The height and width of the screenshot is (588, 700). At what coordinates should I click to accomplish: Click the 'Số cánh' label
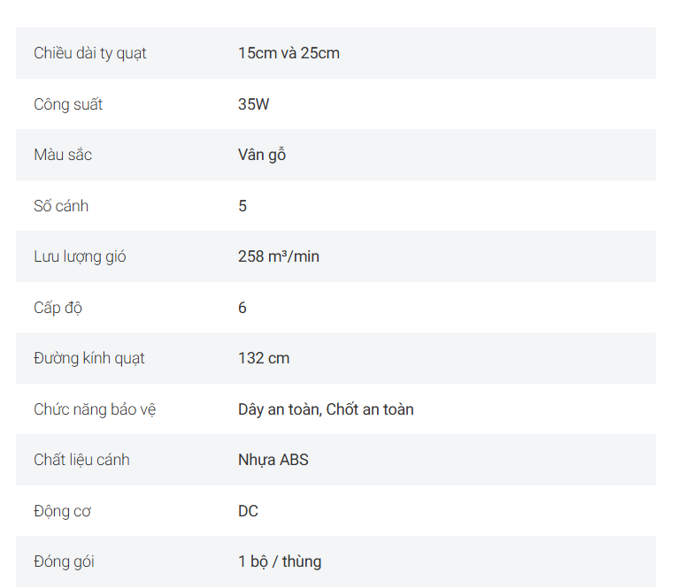(61, 206)
